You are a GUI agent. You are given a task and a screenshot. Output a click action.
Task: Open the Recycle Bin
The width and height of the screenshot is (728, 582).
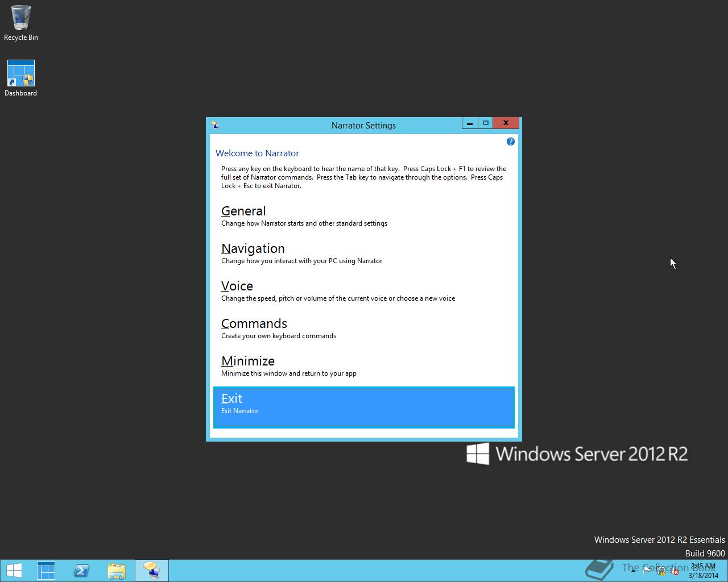[x=20, y=18]
